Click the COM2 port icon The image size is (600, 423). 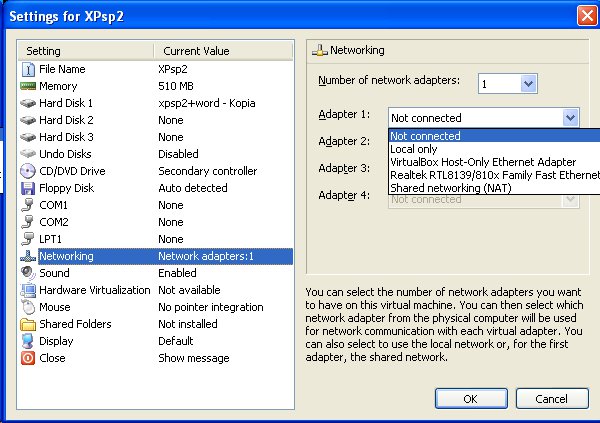coord(28,222)
